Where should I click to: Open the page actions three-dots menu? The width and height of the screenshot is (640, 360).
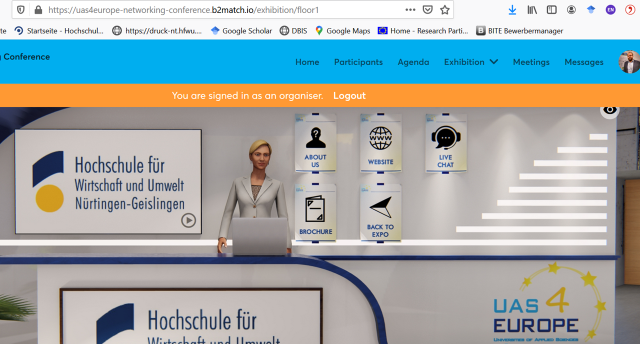[410, 10]
